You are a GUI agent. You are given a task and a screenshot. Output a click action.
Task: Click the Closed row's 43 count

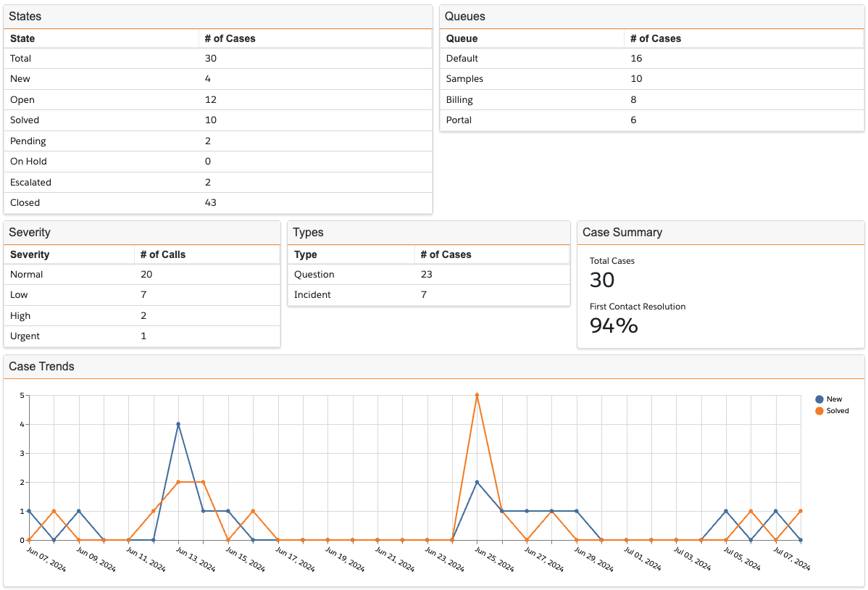point(211,203)
